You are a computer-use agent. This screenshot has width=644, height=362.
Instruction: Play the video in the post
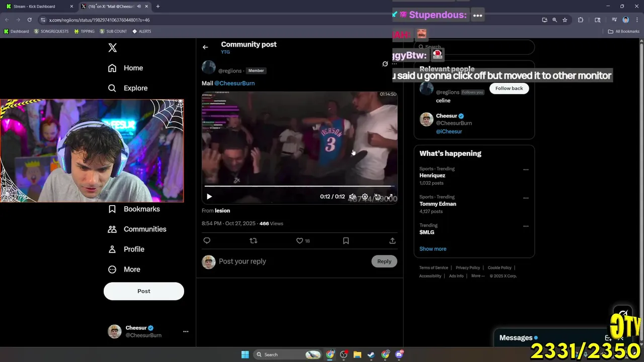[209, 197]
